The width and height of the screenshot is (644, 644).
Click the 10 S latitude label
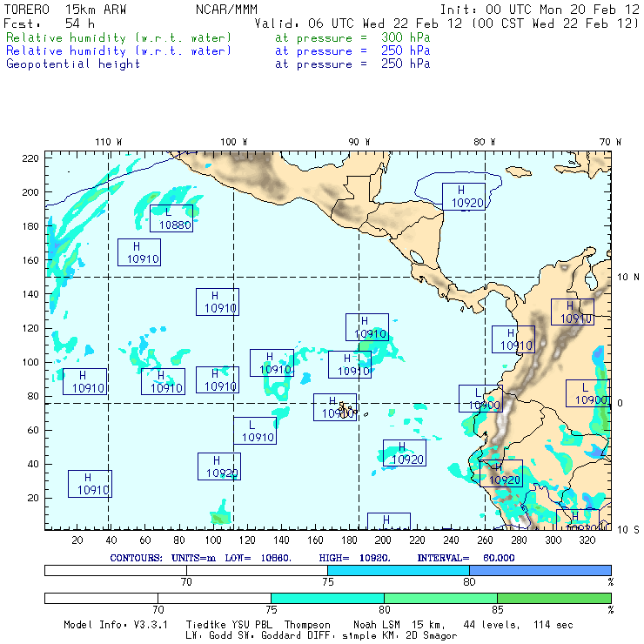(x=627, y=530)
